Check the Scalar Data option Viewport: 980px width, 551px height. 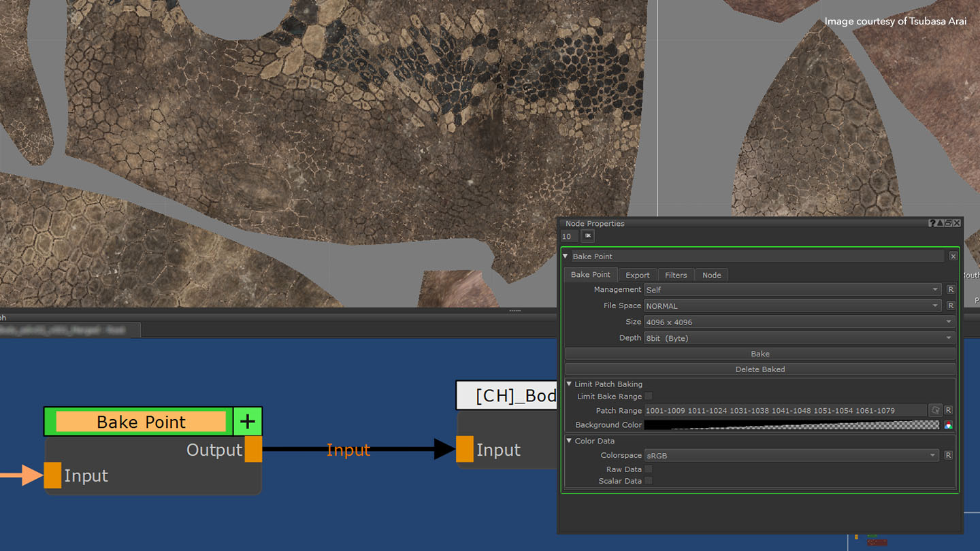click(x=649, y=481)
